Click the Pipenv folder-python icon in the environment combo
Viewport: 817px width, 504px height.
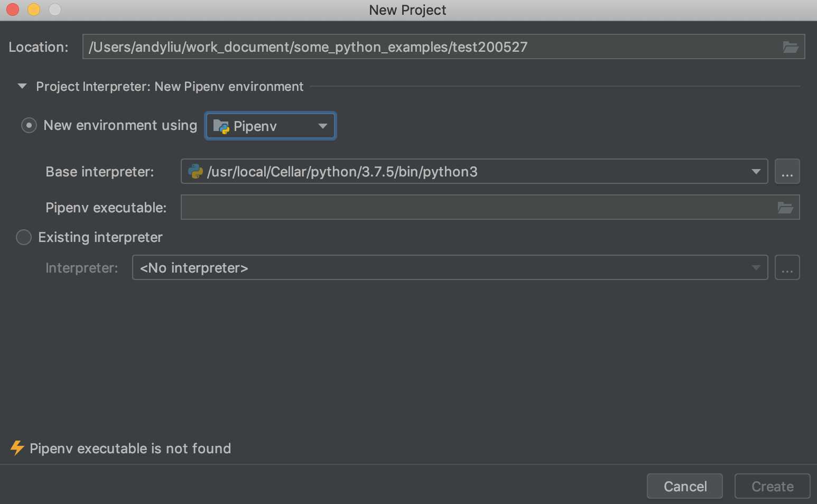pyautogui.click(x=220, y=126)
